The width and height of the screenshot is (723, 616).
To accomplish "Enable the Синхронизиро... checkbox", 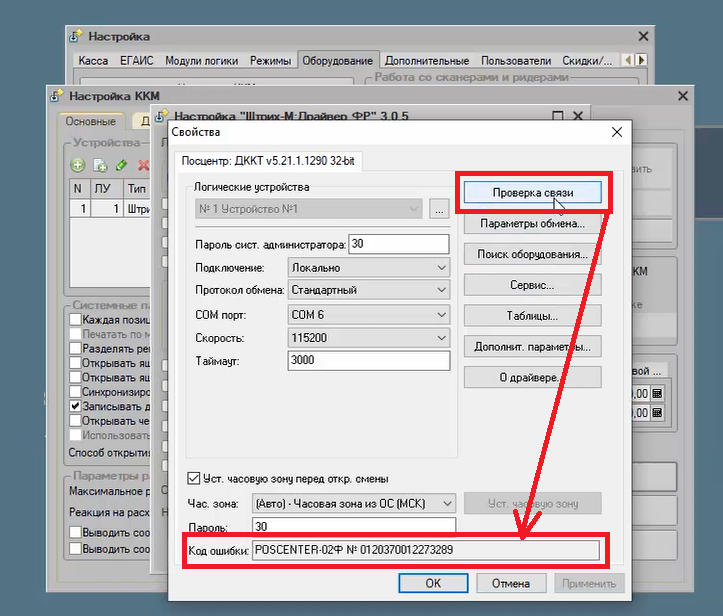I will pos(75,391).
